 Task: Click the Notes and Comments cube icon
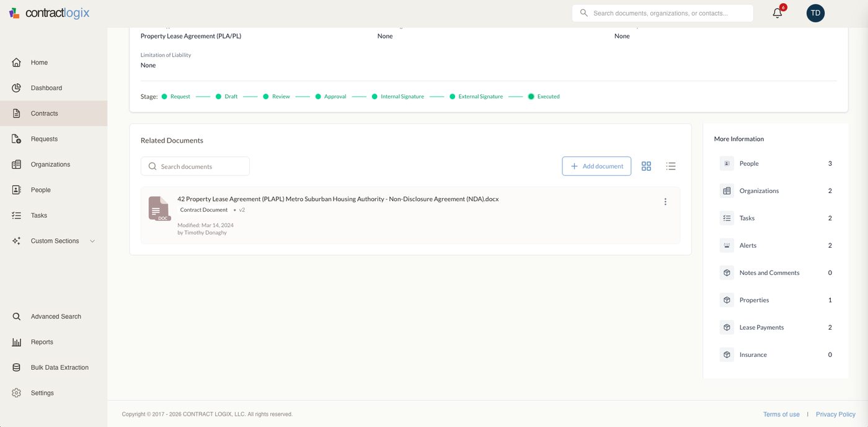click(727, 272)
